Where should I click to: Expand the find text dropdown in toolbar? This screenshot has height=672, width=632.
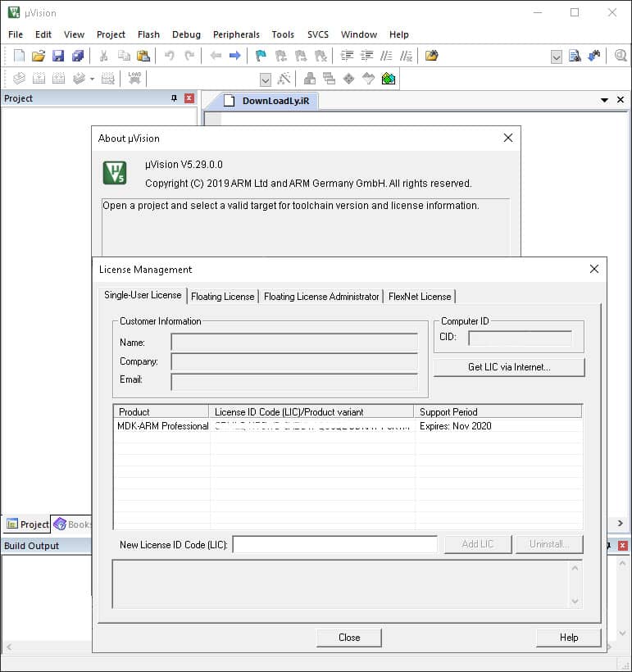[556, 57]
